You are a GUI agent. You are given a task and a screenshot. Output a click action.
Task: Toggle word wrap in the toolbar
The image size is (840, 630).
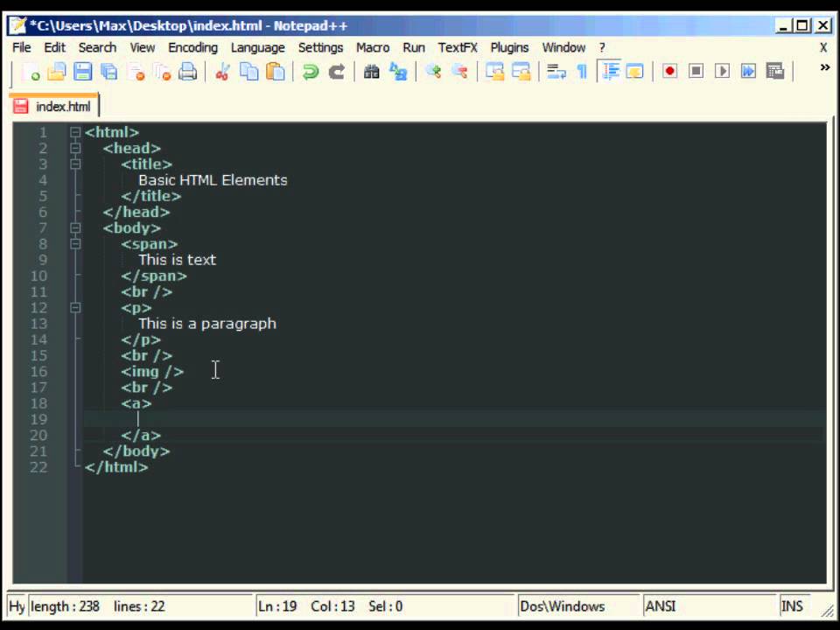pos(556,72)
